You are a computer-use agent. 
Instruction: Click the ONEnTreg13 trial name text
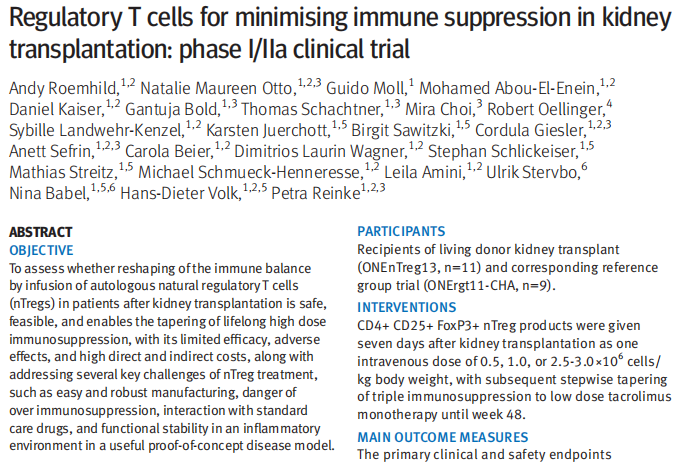pyautogui.click(x=407, y=267)
